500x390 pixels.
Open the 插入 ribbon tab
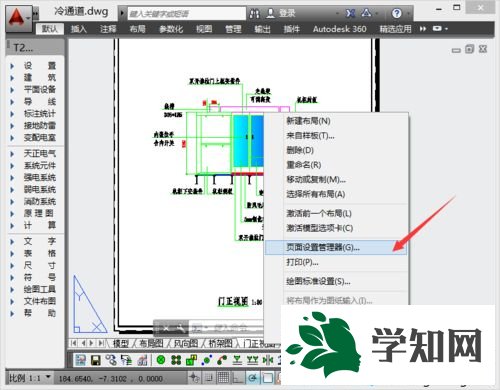pos(79,29)
